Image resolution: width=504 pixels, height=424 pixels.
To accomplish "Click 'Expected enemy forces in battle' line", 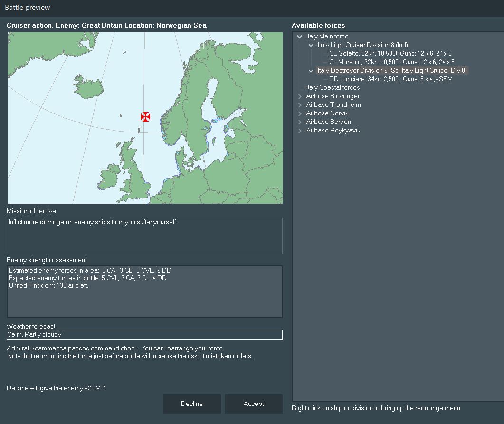I will click(87, 278).
